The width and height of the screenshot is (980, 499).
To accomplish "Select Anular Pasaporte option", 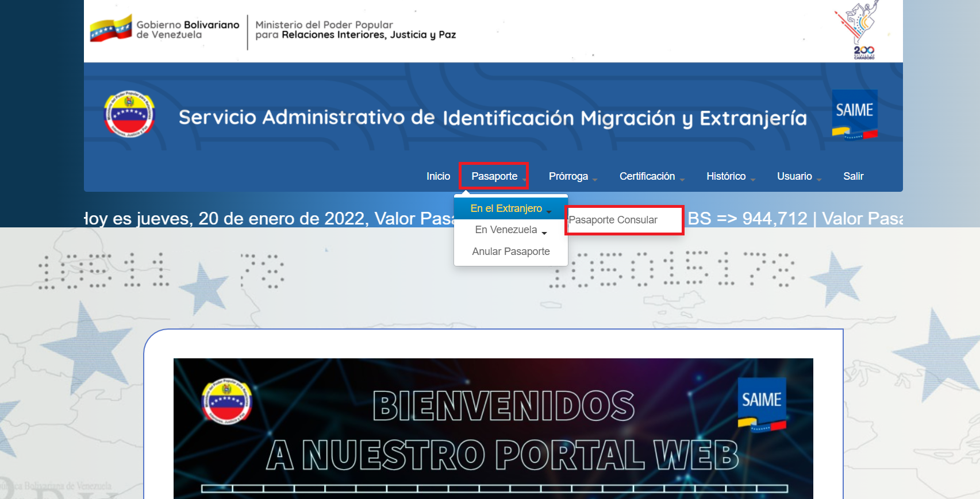I will point(511,252).
